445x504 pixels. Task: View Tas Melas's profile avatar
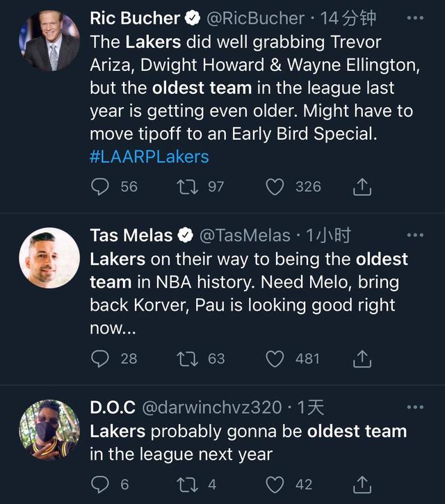pos(49,259)
